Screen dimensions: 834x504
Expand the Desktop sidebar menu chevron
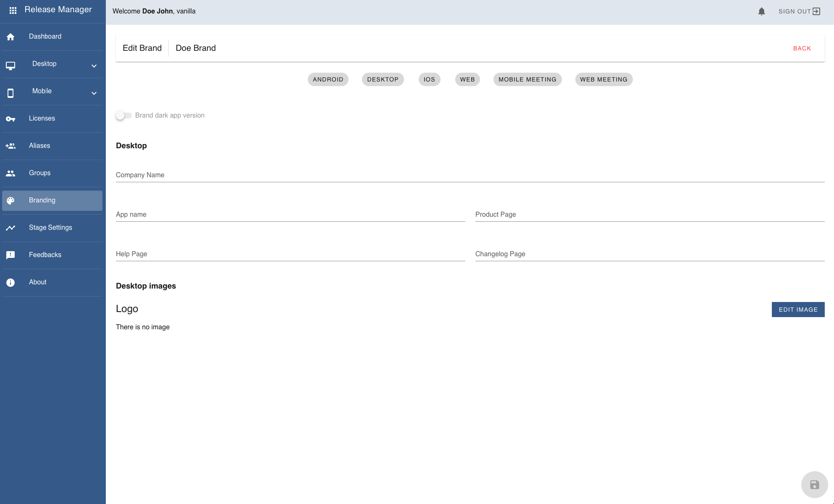(x=94, y=66)
